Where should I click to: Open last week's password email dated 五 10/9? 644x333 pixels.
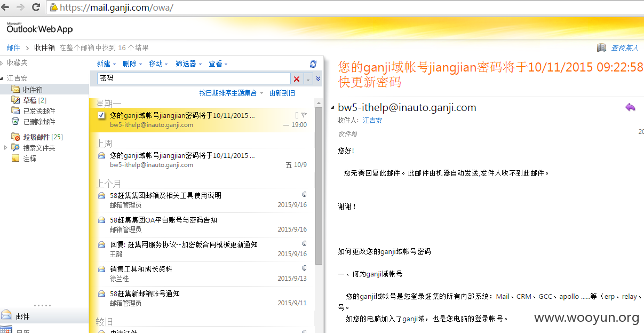[202, 160]
